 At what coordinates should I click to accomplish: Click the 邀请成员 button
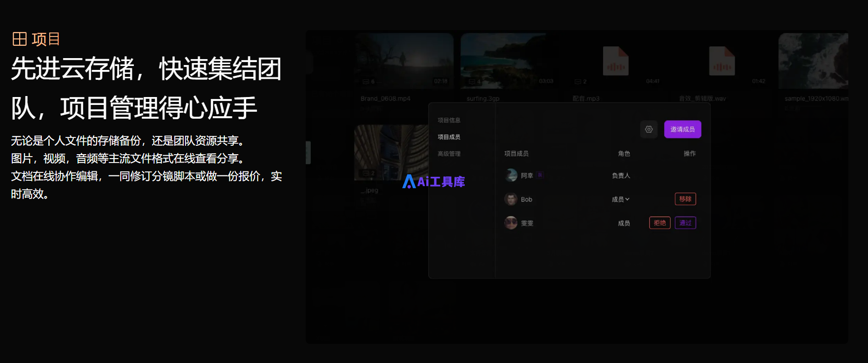(x=682, y=129)
